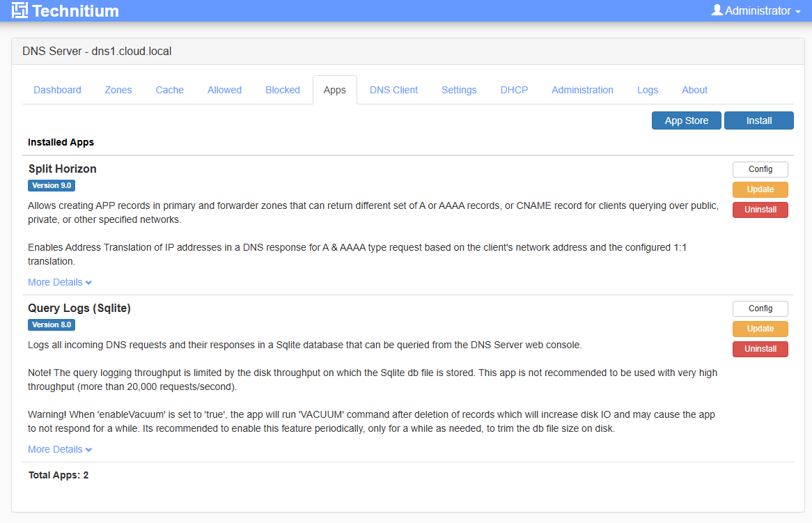The height and width of the screenshot is (523, 812).
Task: Go to the Cache tab
Action: [169, 90]
